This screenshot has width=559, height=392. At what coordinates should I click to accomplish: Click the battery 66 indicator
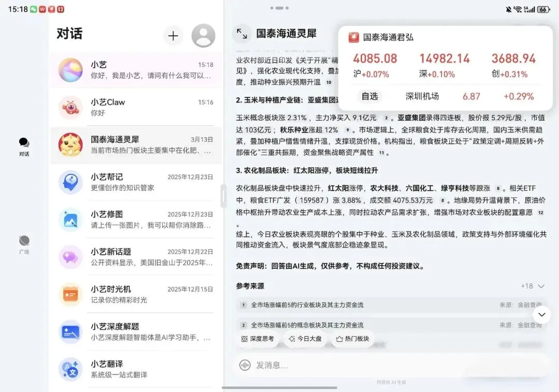click(543, 9)
